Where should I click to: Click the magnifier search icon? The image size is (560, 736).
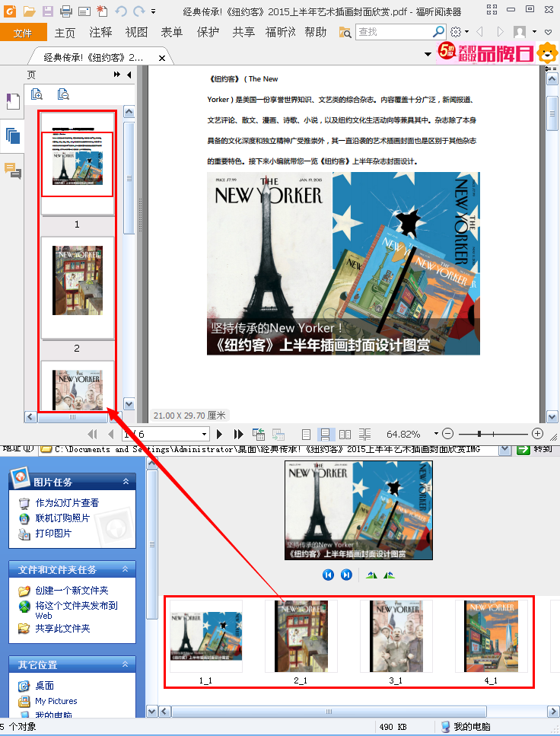point(438,31)
